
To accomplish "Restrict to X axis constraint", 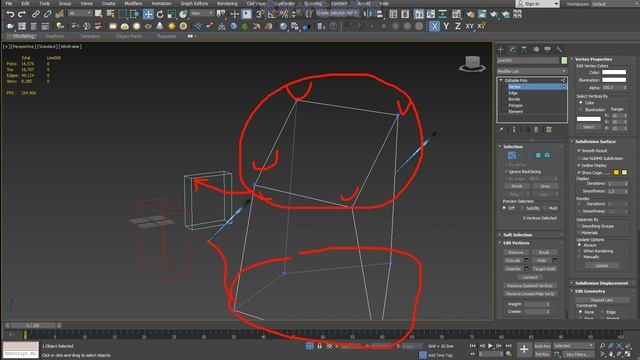I will pyautogui.click(x=434, y=26).
